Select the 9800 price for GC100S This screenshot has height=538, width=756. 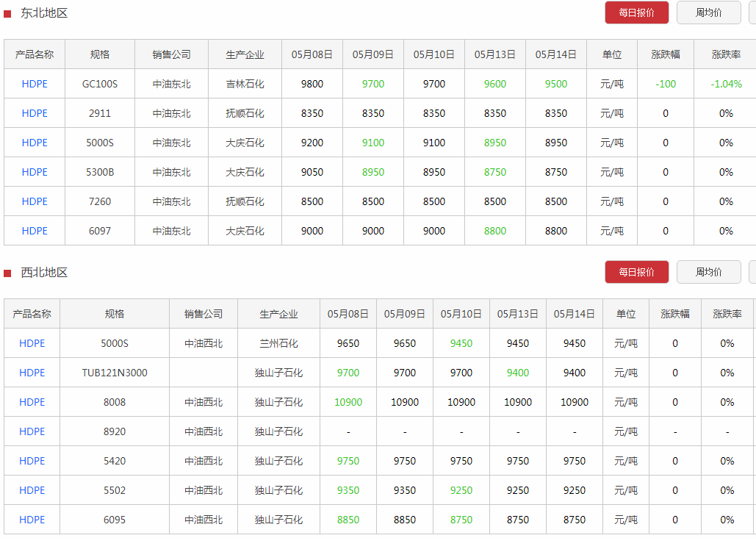pos(312,84)
